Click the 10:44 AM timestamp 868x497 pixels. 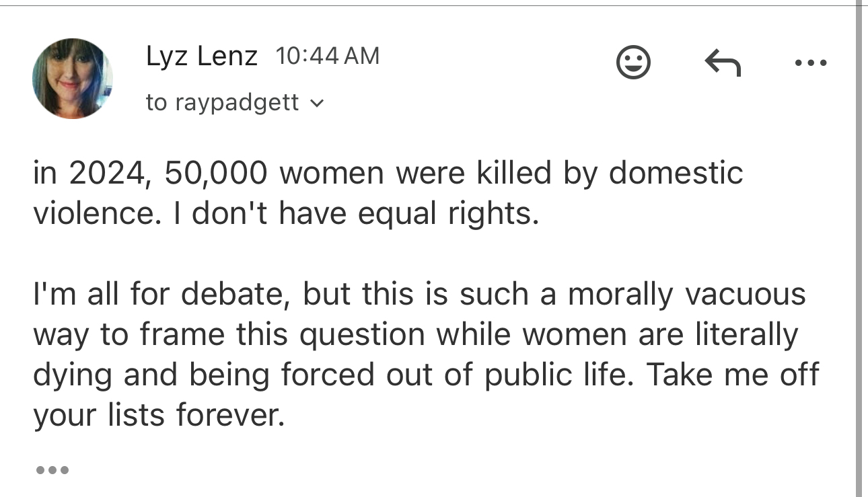click(x=327, y=56)
